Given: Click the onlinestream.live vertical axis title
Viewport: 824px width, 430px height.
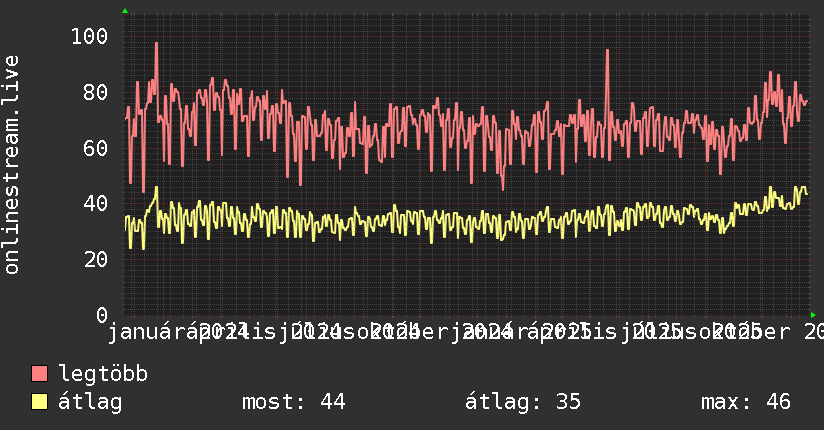Looking at the screenshot, I should click(x=11, y=165).
